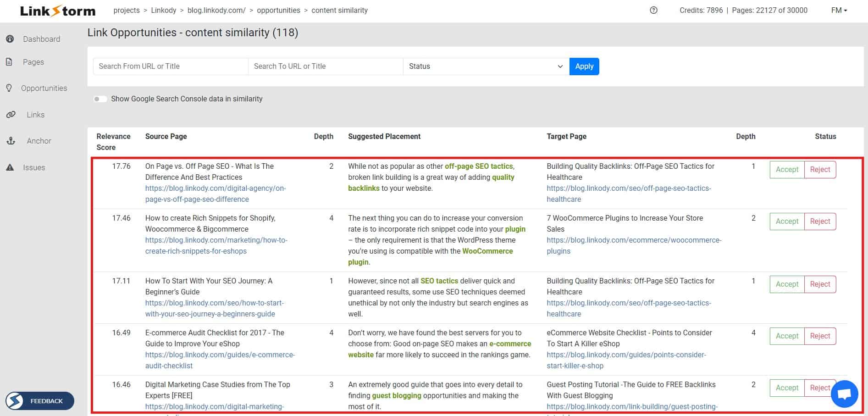Open the Status dropdown
The width and height of the screenshot is (868, 416).
point(485,66)
